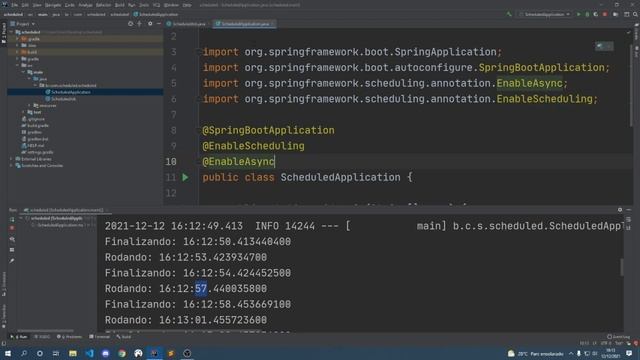
Task: Collapse the src folder in project tree
Action: (x=18, y=65)
